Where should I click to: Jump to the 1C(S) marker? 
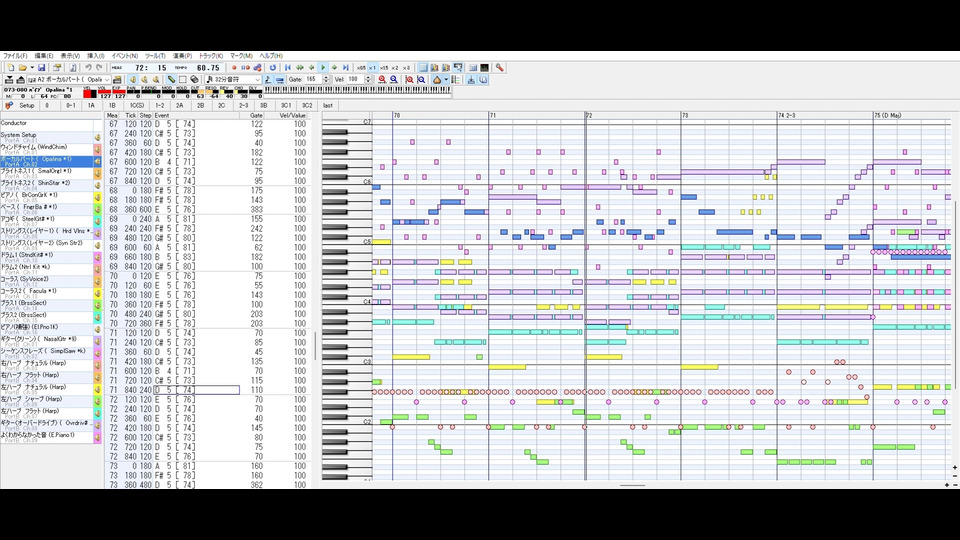137,106
